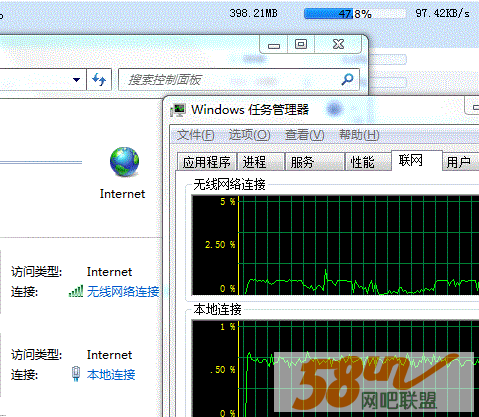479x417 pixels.
Task: Click the 97.42KB/s speed value
Action: (x=442, y=13)
